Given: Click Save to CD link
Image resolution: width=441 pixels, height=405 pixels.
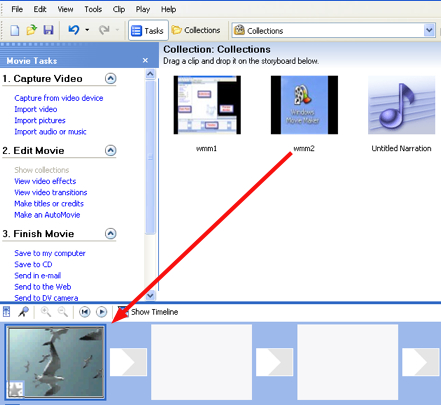Looking at the screenshot, I should [x=33, y=264].
